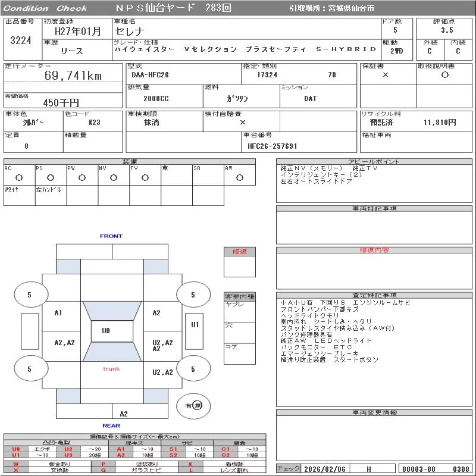Select note スタッドレスタイヤ積み込み（AW付）
476x476 pixels.
click(337, 328)
